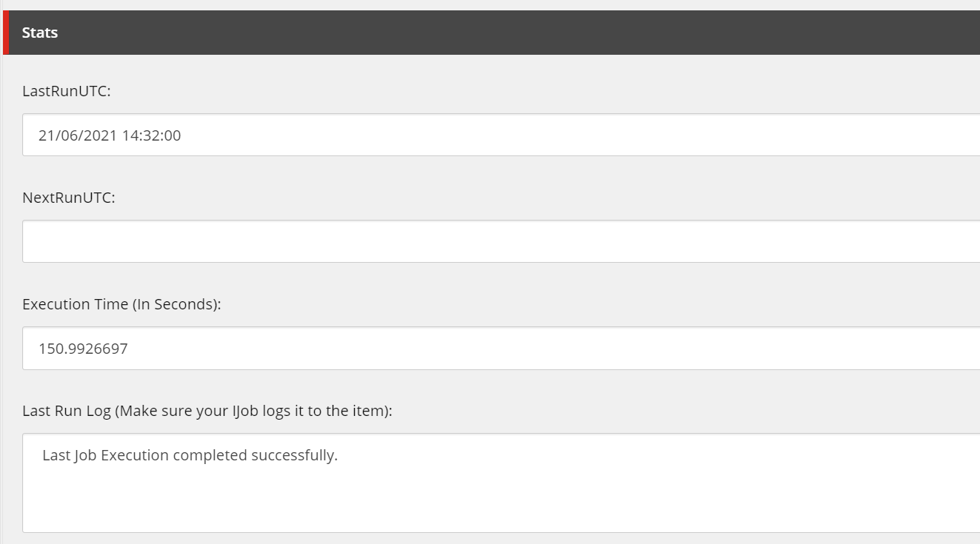
Task: Focus the Execution Time input field
Action: (501, 348)
